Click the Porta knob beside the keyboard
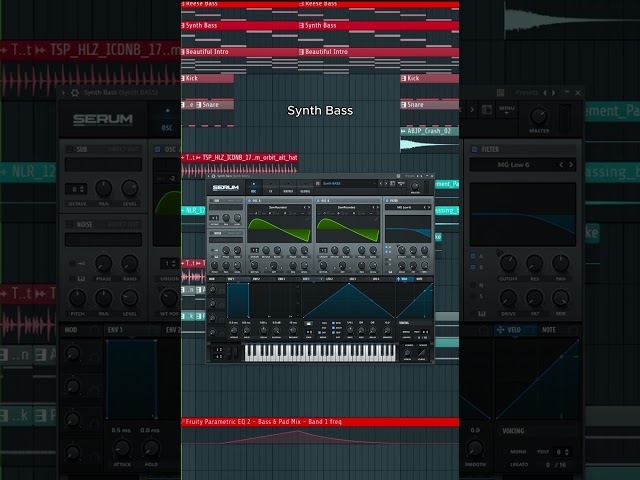640x480 pixels. tap(407, 353)
